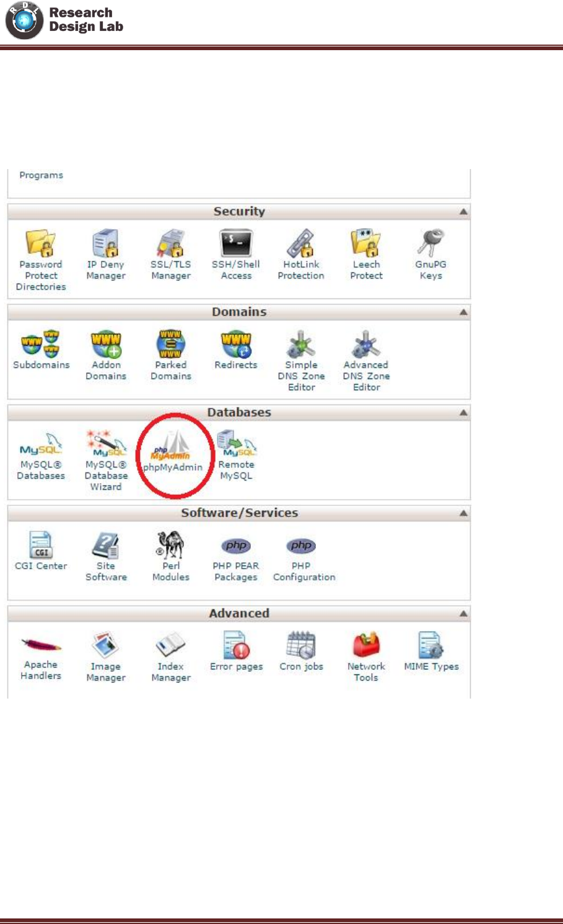563x924 pixels.
Task: Launch MySQL Database Wizard icon
Action: [106, 444]
